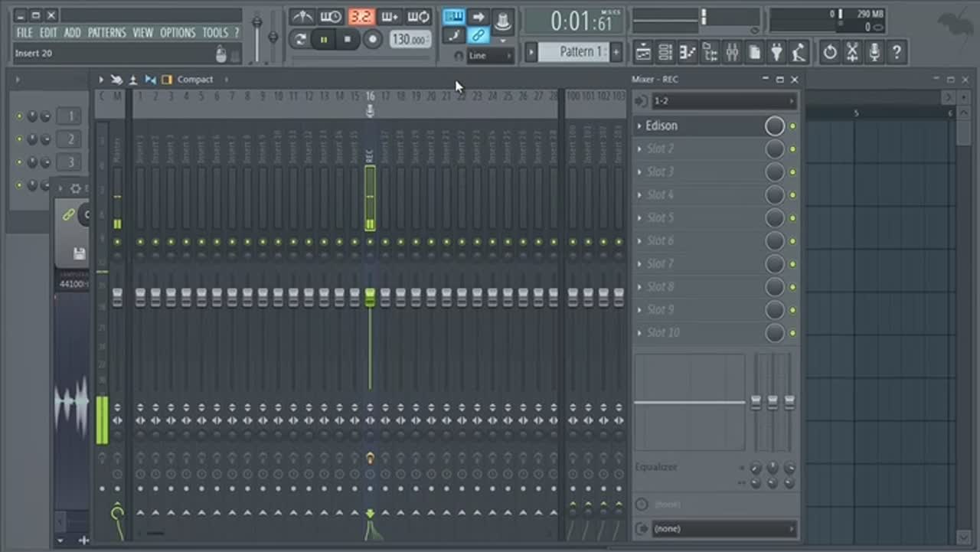Viewport: 980px width, 552px height.
Task: Click the Metronome icon
Action: pyautogui.click(x=303, y=17)
